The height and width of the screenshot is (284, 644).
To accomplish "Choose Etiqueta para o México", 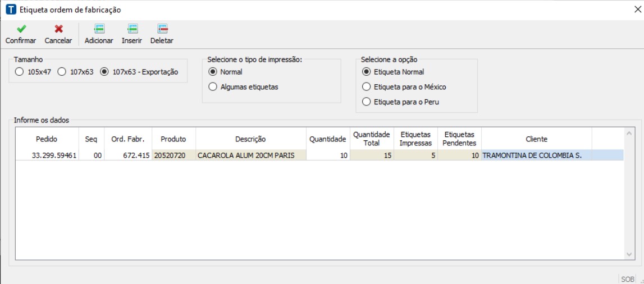I will [367, 87].
